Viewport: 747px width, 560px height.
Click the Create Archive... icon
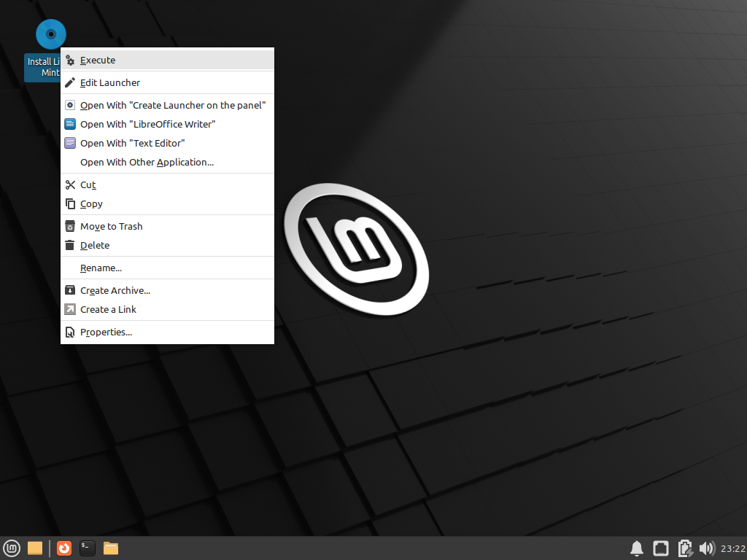point(70,290)
